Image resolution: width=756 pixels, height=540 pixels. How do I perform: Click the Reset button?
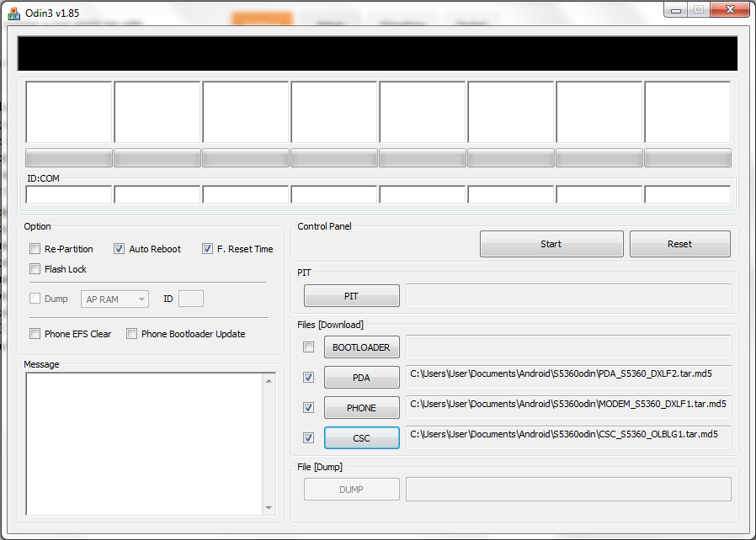680,244
